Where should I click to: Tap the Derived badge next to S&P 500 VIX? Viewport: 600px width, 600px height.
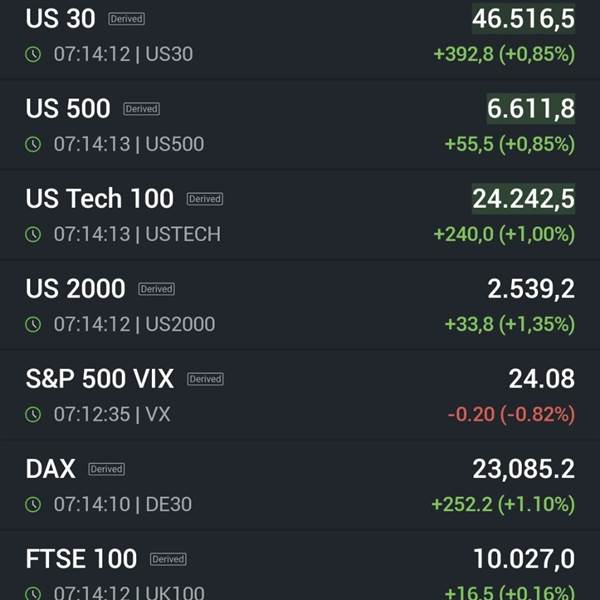tap(205, 379)
